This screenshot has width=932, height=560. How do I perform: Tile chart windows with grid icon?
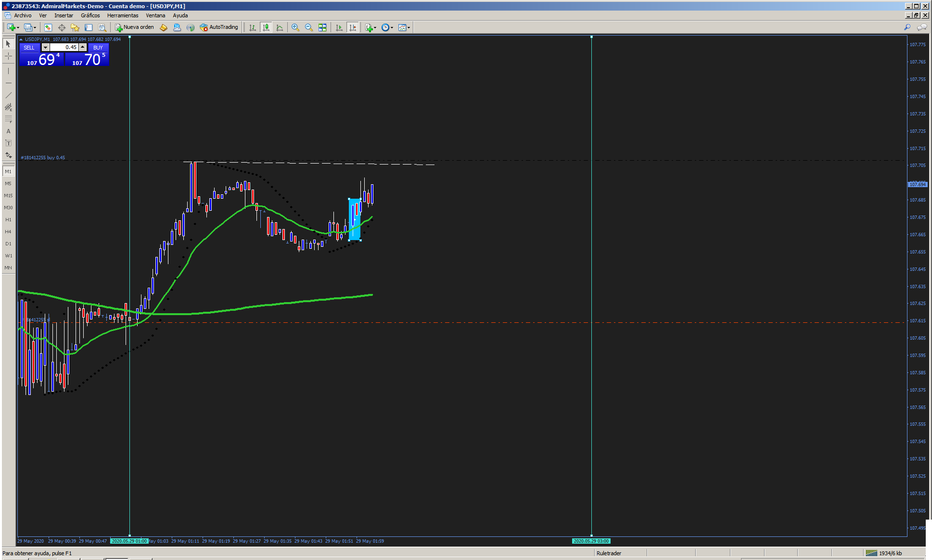(322, 27)
